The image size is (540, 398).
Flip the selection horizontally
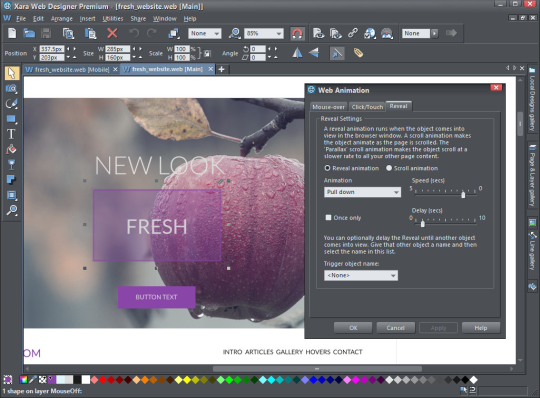297,53
